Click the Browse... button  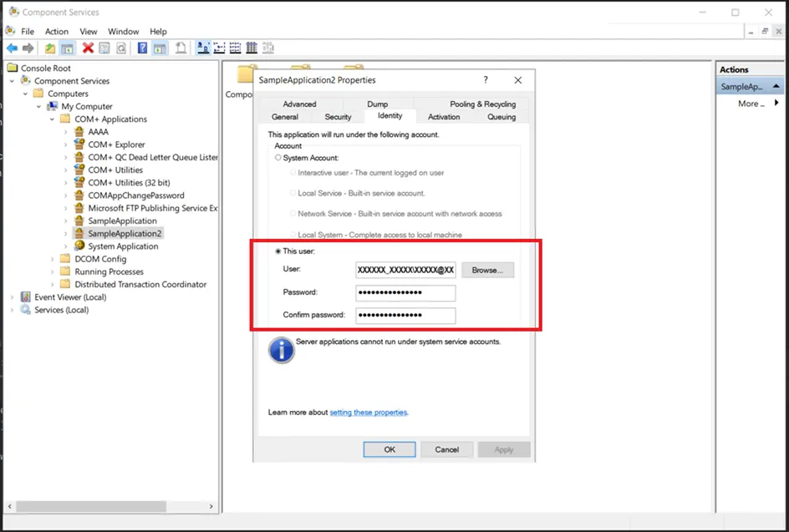pos(487,270)
